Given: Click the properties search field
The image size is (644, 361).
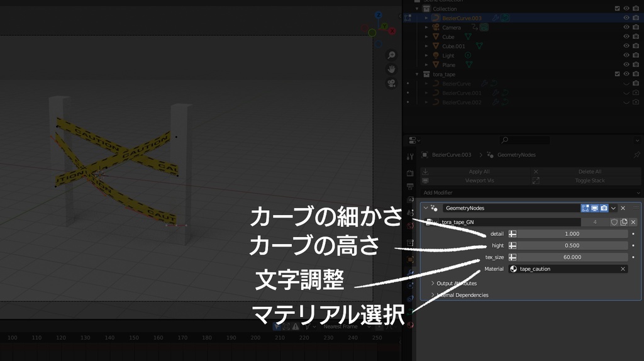Looking at the screenshot, I should tap(525, 140).
